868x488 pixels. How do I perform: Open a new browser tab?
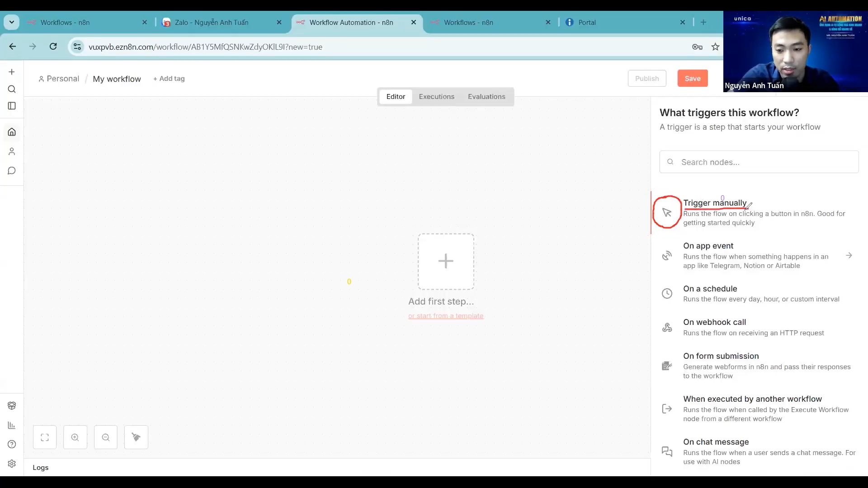pos(703,22)
